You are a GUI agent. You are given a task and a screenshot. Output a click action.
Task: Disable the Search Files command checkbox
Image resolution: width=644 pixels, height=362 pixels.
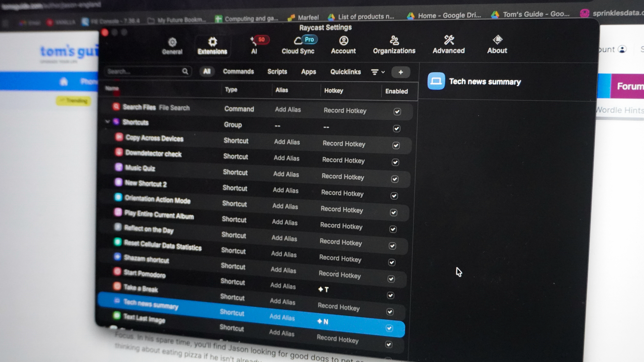[x=397, y=111]
